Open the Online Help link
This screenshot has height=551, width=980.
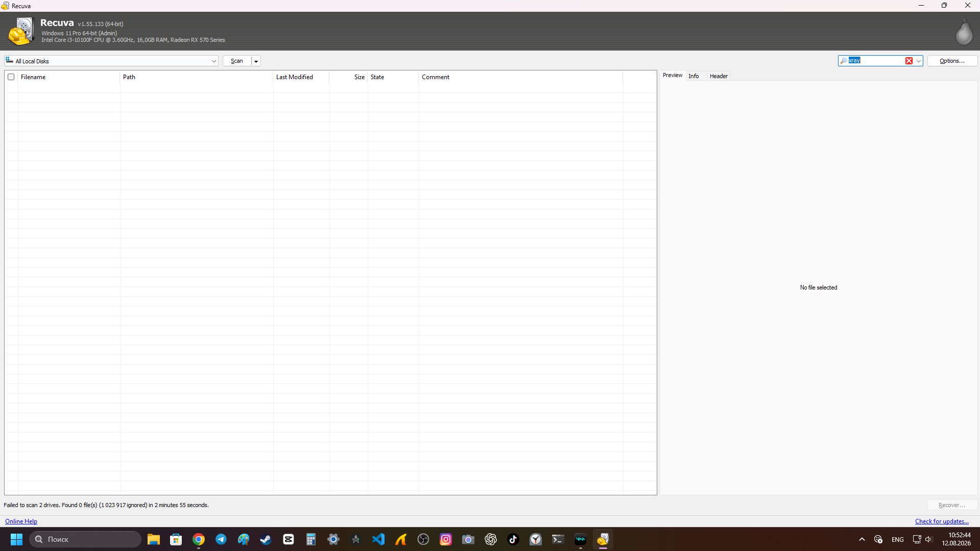(x=21, y=521)
